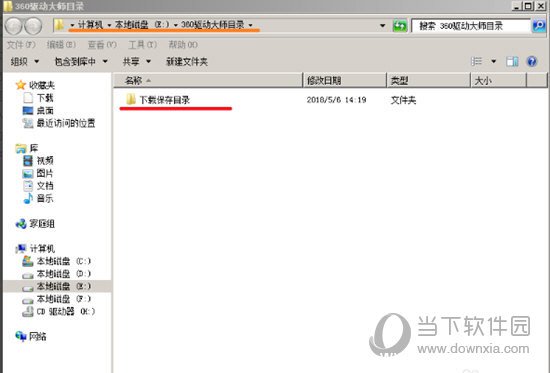Viewport: 550px width, 373px height.
Task: Select 本地磁盘 (E:) in the sidebar
Action: pos(63,286)
